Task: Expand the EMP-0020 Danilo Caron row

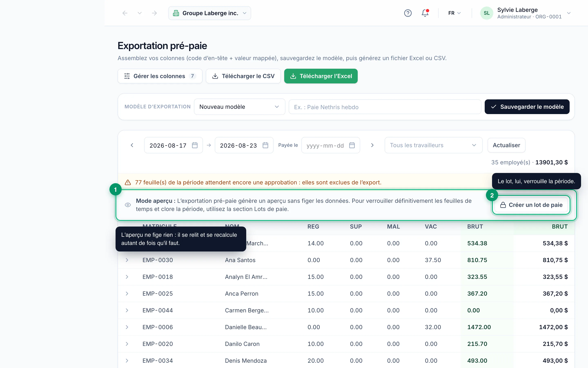Action: tap(127, 344)
